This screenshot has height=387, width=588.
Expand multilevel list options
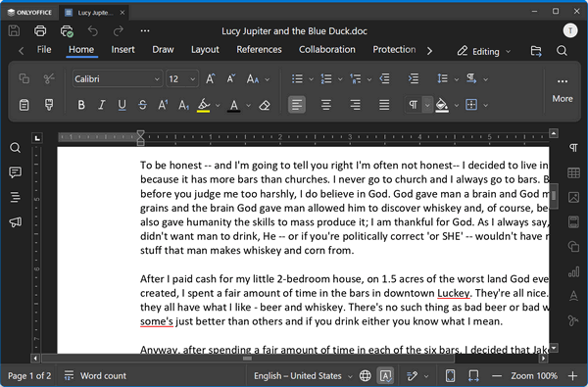pos(369,79)
